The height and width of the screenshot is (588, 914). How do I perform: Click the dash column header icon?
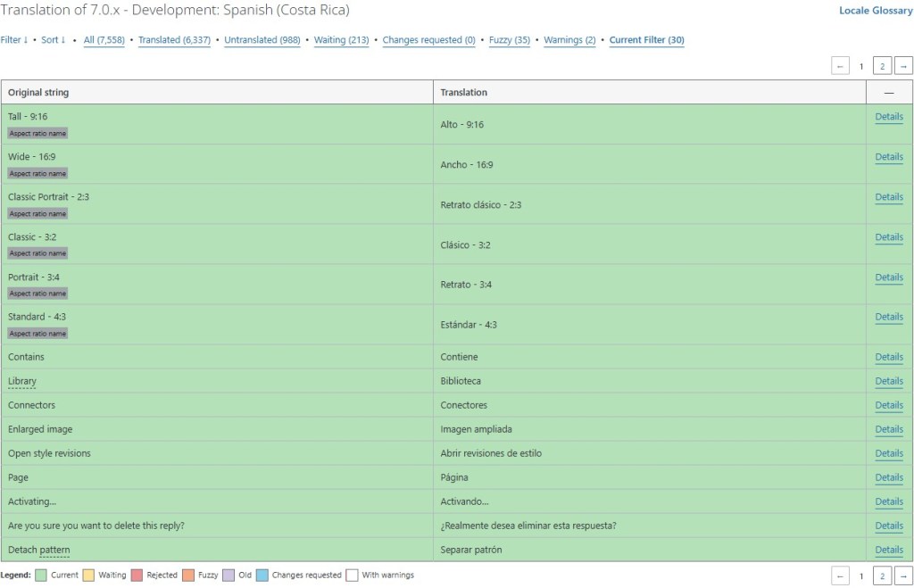tap(889, 93)
